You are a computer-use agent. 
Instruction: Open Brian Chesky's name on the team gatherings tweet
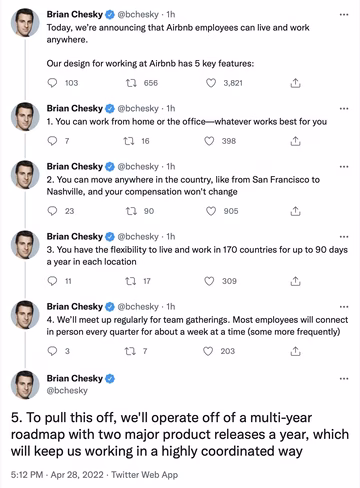(x=75, y=306)
